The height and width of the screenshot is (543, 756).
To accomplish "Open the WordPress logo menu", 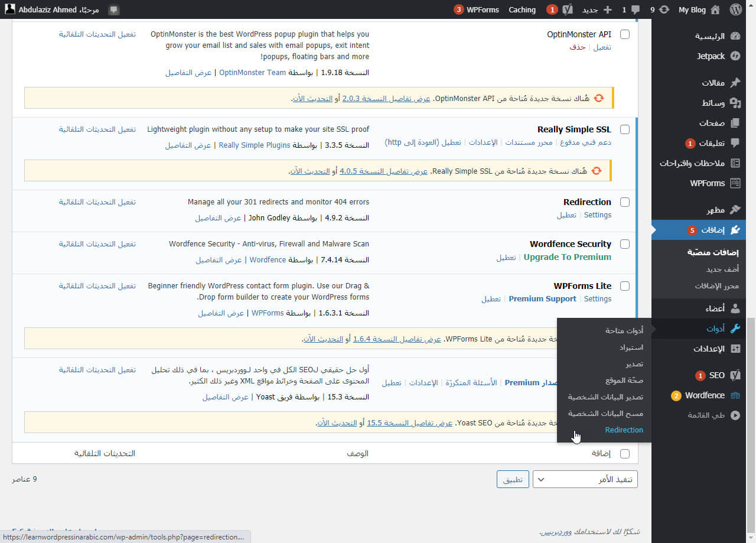I will [x=736, y=9].
